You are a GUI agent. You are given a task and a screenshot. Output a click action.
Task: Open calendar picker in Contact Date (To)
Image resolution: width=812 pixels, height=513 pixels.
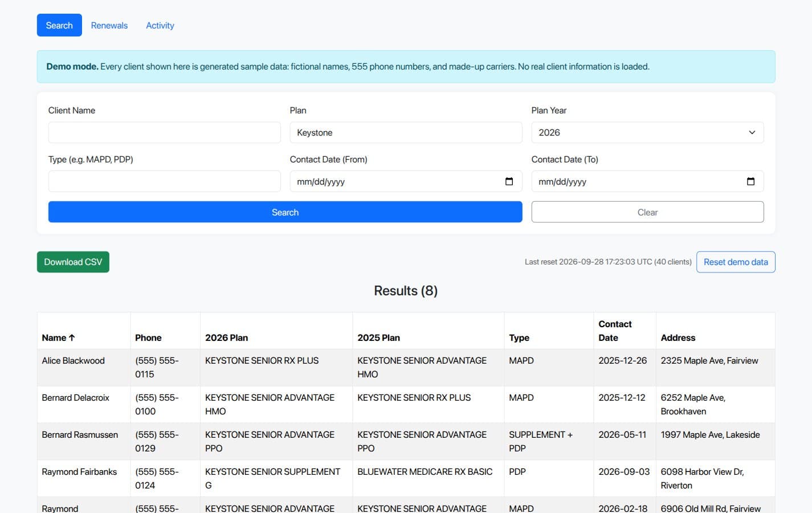750,181
